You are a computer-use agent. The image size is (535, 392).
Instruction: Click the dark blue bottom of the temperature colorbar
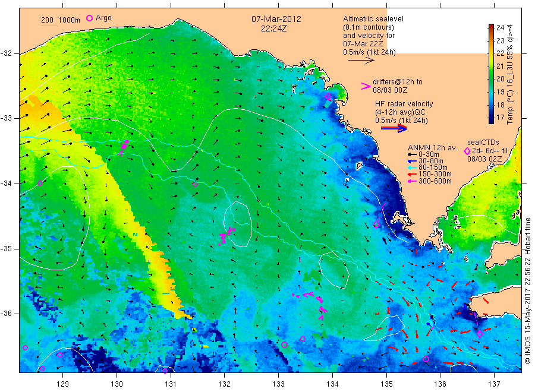click(x=491, y=121)
